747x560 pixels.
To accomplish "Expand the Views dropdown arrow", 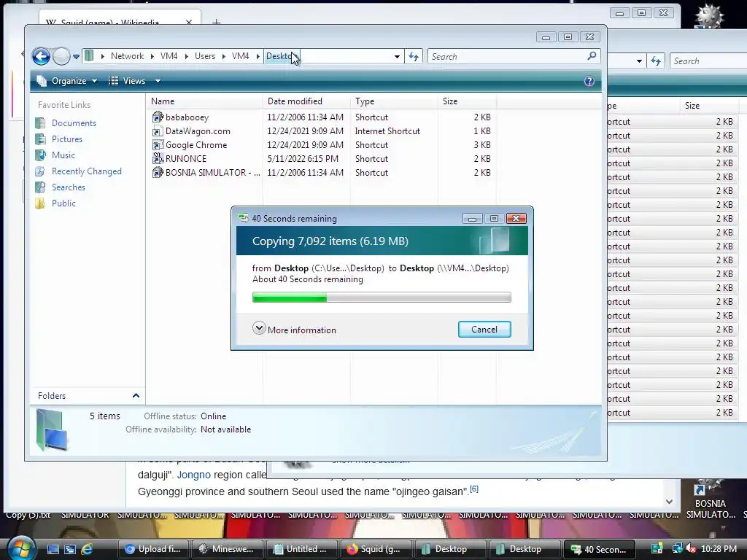I will click(x=158, y=81).
